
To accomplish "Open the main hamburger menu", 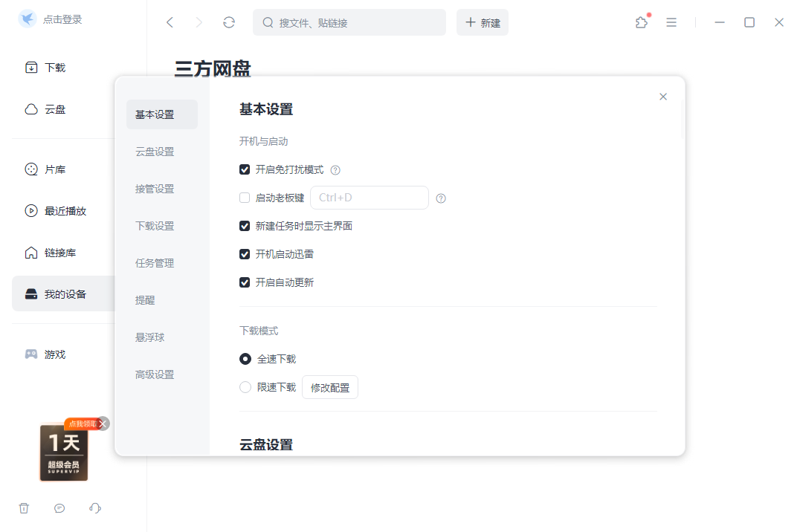I will point(671,22).
